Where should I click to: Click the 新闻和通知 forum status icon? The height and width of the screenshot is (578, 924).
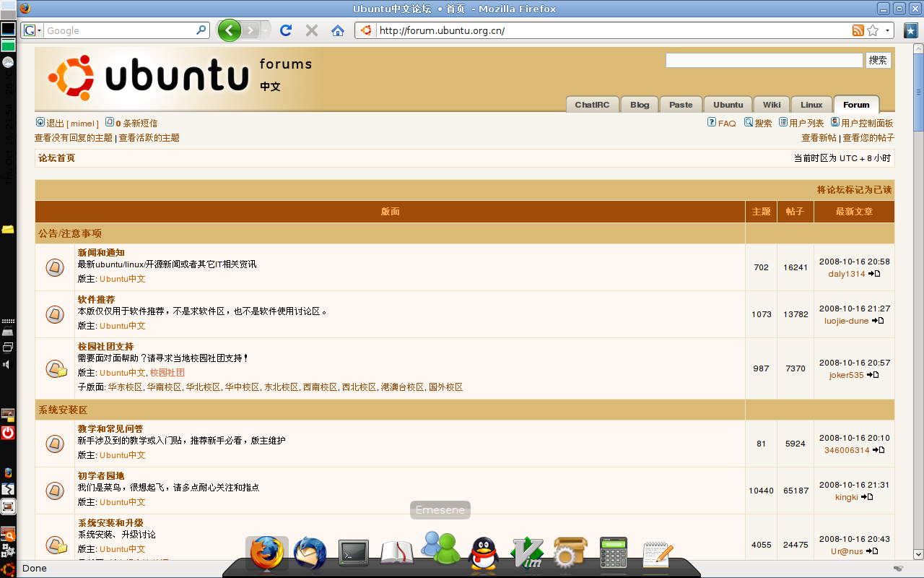pos(55,267)
